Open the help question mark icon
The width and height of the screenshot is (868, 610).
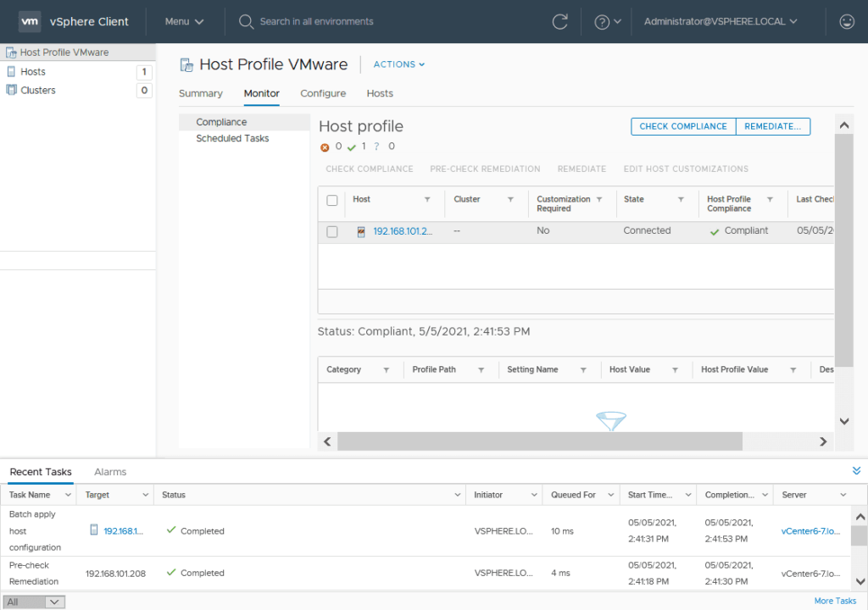(x=604, y=22)
